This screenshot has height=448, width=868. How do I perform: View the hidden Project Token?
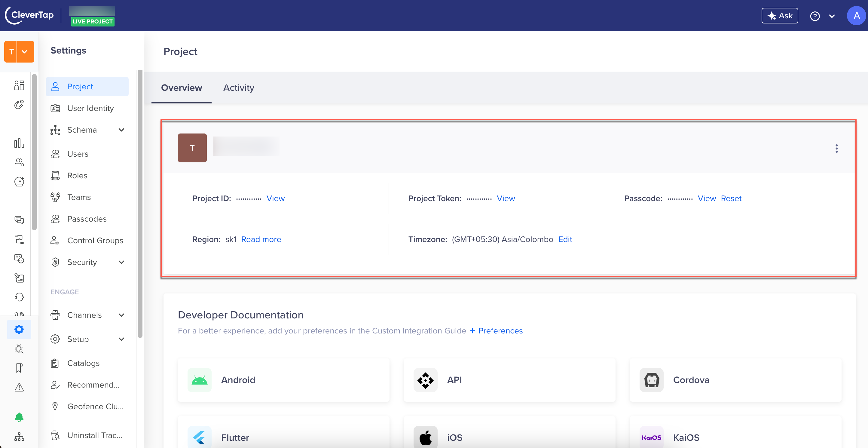[506, 198]
